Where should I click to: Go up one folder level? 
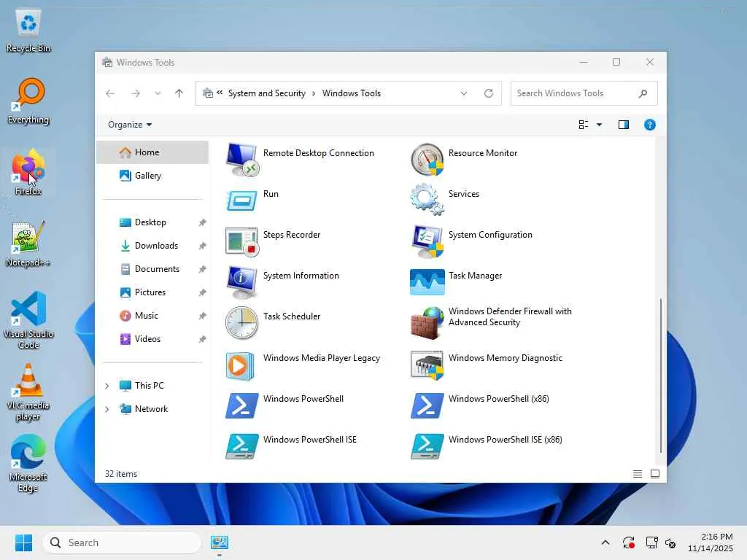[x=179, y=93]
